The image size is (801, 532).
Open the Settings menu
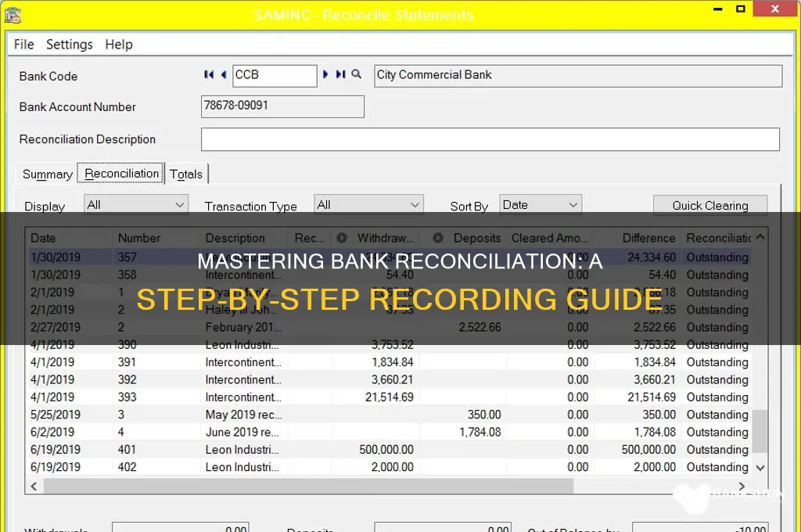tap(70, 45)
